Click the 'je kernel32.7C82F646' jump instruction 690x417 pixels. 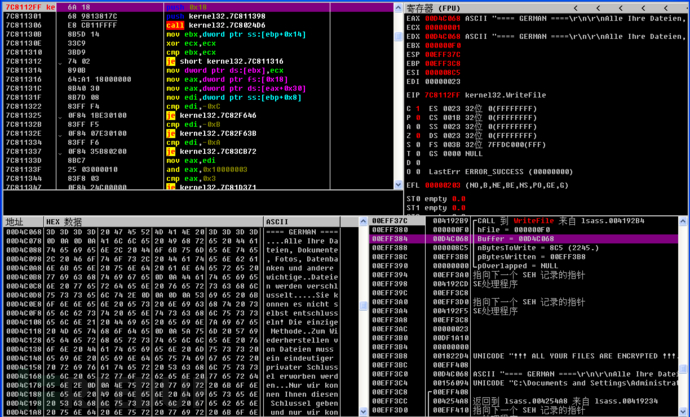point(211,115)
